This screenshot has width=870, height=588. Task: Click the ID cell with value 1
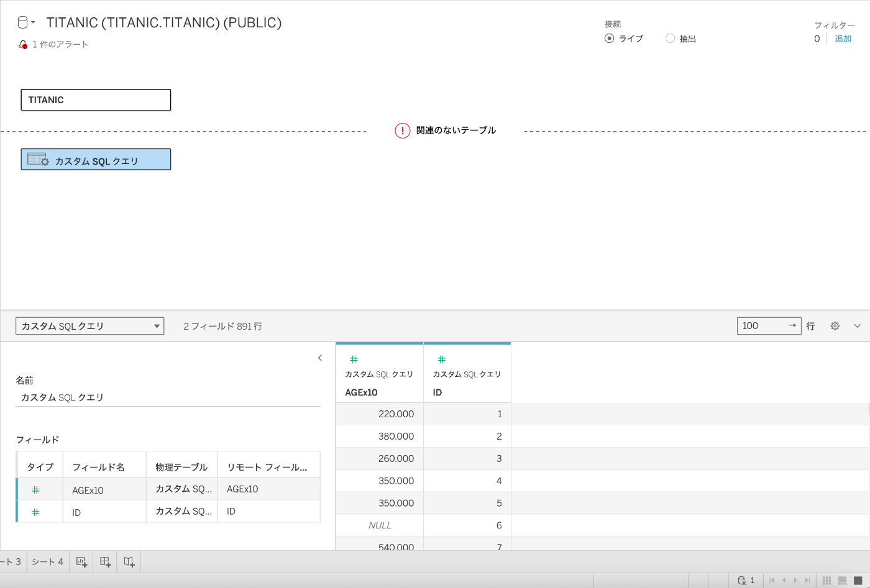(x=467, y=414)
